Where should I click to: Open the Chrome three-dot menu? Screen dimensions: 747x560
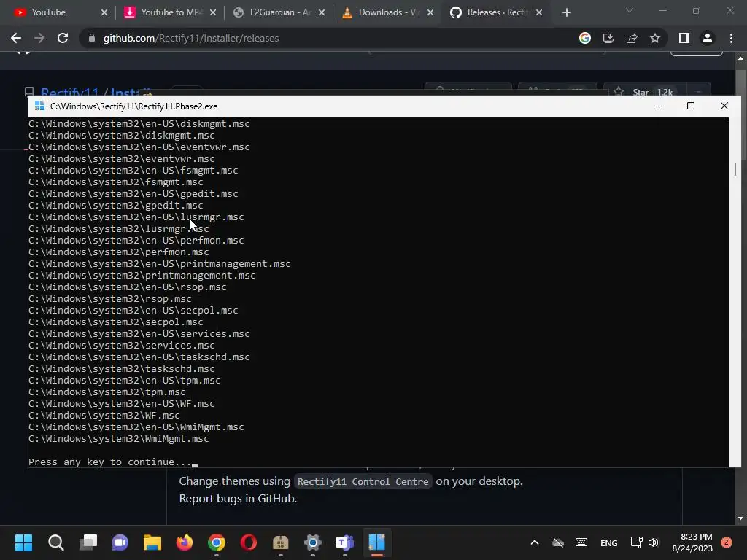point(731,38)
